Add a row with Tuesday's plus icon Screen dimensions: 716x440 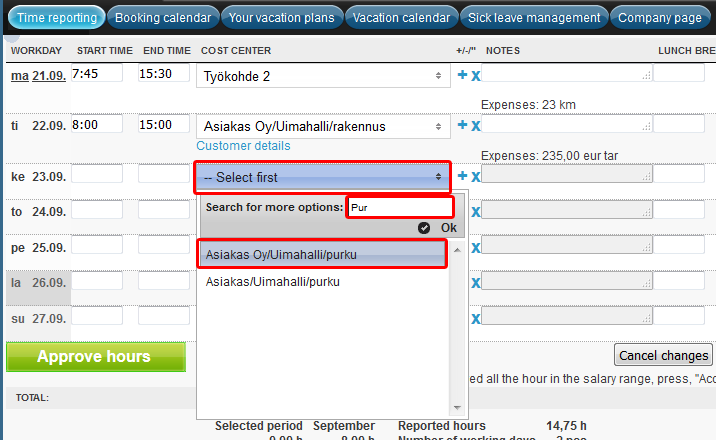click(x=462, y=125)
